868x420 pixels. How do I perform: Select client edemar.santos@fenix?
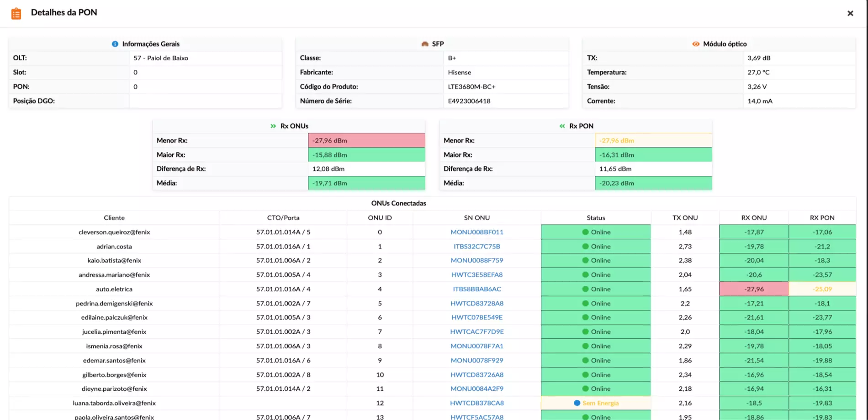click(x=114, y=360)
